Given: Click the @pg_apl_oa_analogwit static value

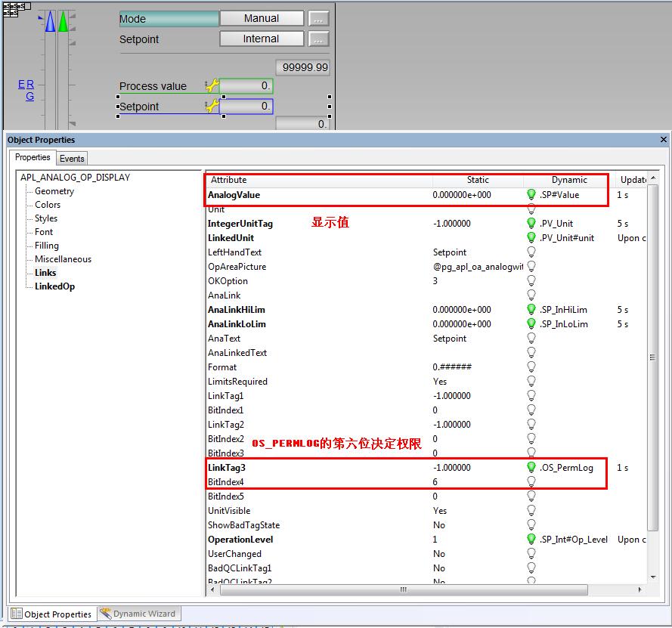Looking at the screenshot, I should tap(478, 267).
